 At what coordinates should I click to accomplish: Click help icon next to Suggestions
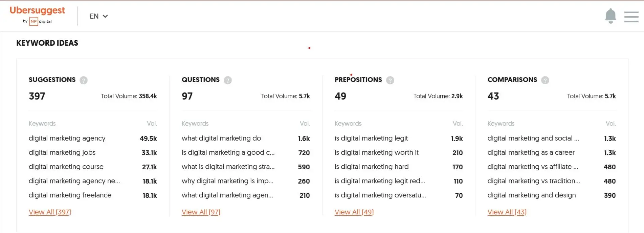point(84,80)
